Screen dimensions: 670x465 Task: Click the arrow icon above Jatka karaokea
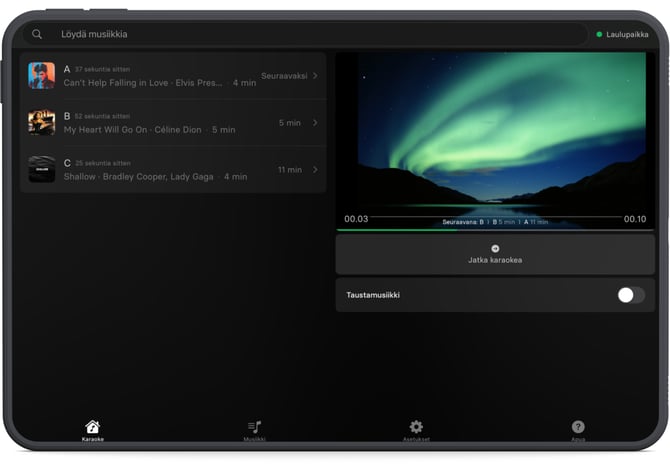495,248
